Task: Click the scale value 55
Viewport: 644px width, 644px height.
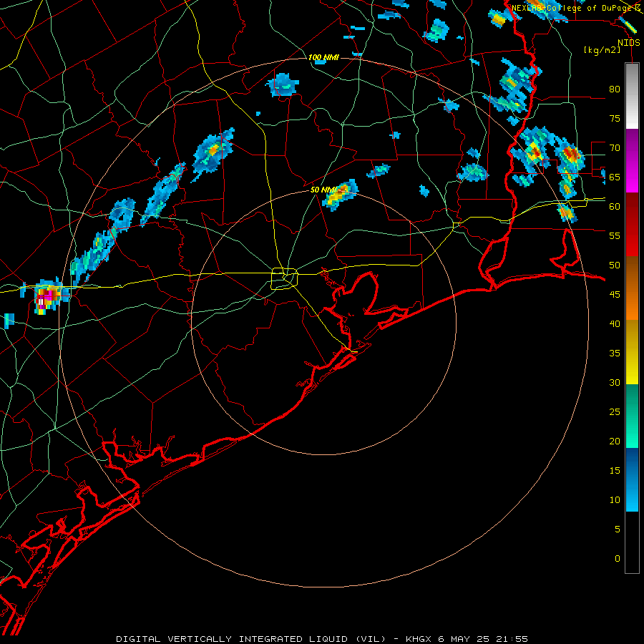Action: (x=615, y=235)
